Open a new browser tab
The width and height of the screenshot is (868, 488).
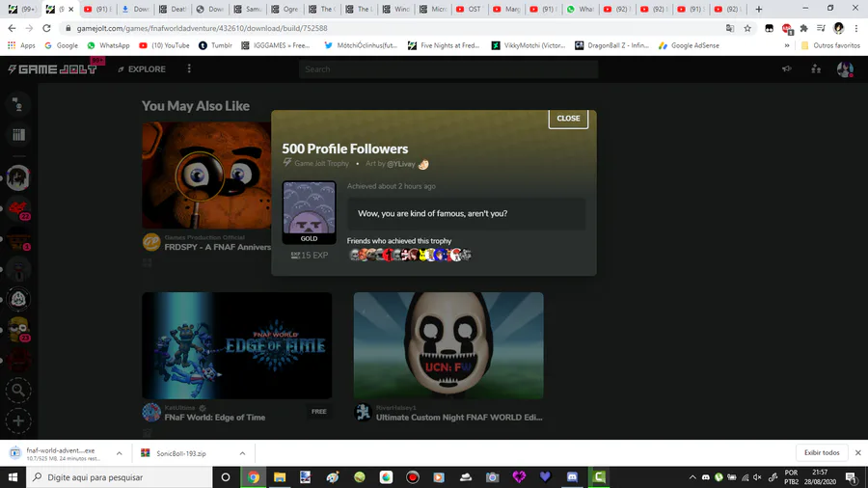pyautogui.click(x=759, y=9)
